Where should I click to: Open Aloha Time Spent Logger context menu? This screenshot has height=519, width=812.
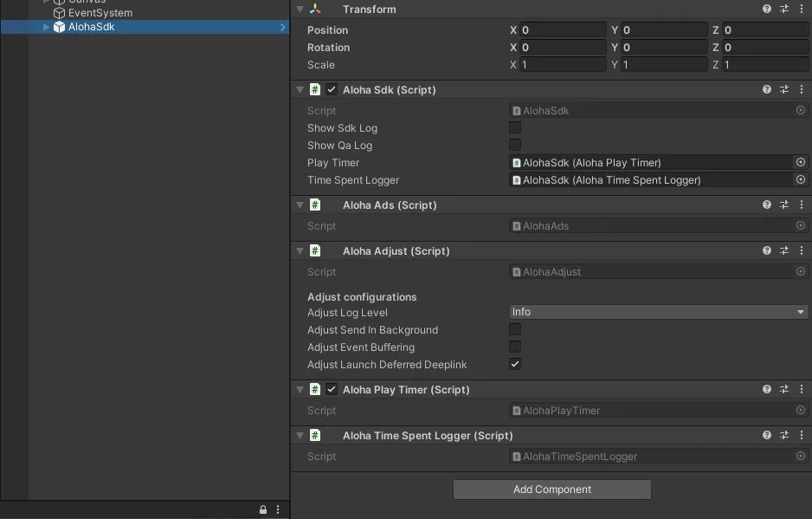click(x=801, y=435)
